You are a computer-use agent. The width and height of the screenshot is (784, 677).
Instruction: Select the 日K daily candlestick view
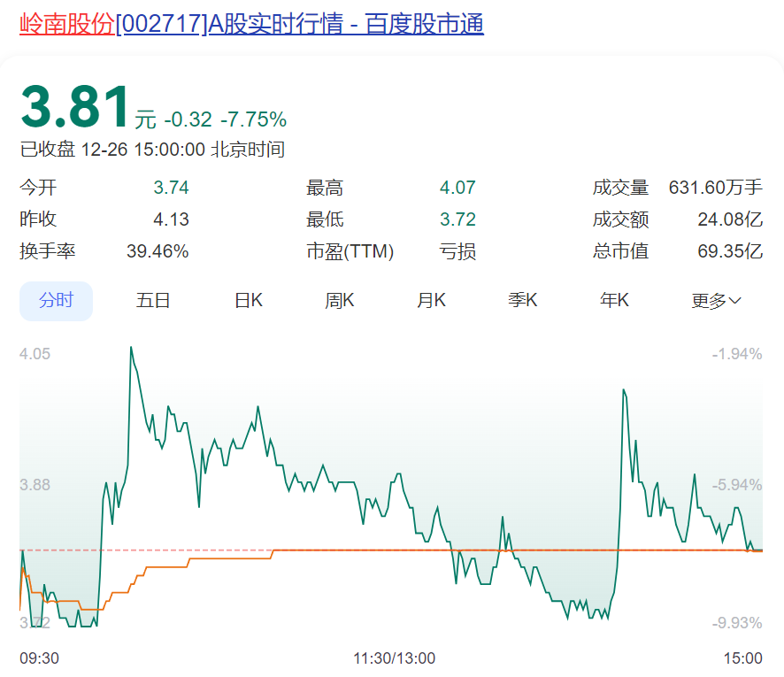click(x=247, y=300)
